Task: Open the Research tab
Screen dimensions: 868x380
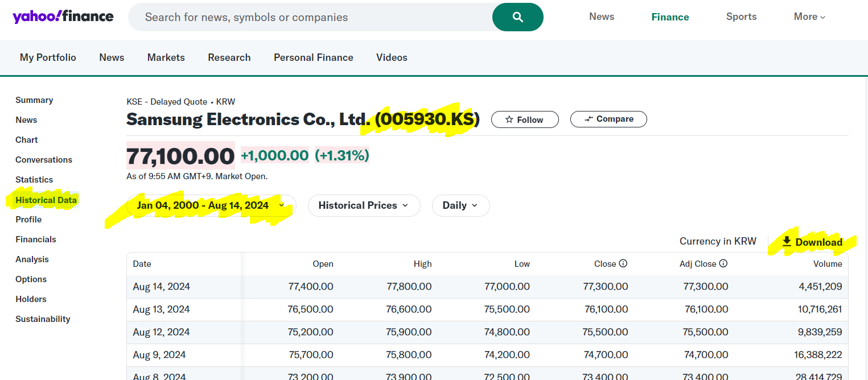Action: [229, 57]
